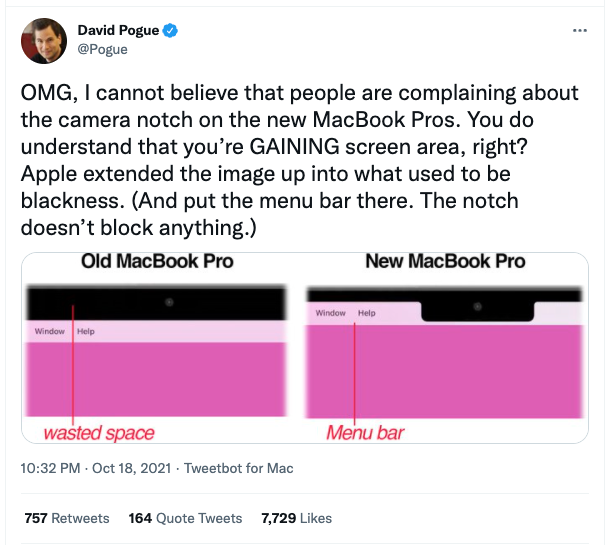Select Window menu in old MacBook diagram

[50, 331]
